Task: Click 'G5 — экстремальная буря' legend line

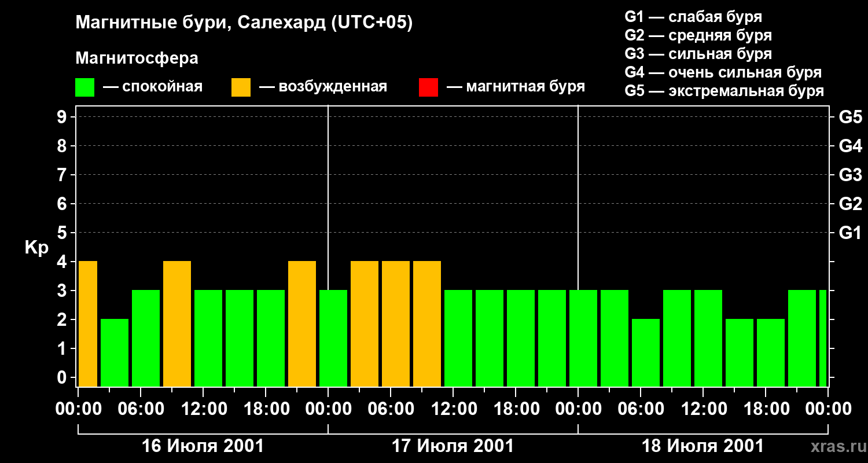Action: pyautogui.click(x=724, y=91)
